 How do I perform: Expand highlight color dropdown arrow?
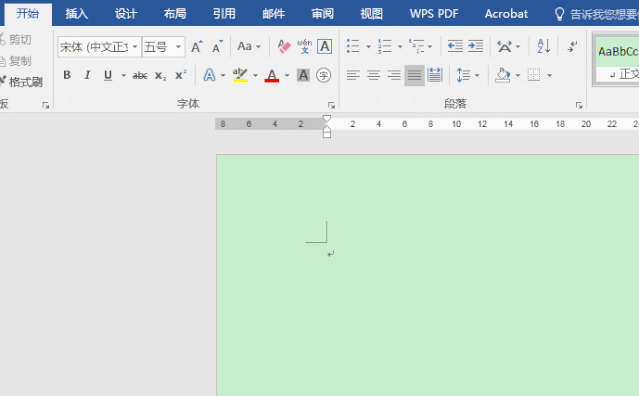pyautogui.click(x=255, y=75)
